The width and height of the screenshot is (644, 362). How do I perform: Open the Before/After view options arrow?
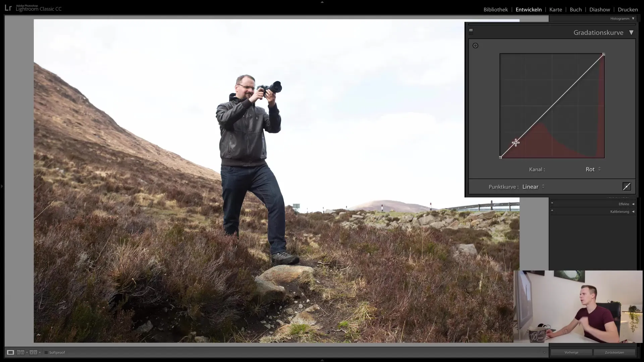pos(40,353)
